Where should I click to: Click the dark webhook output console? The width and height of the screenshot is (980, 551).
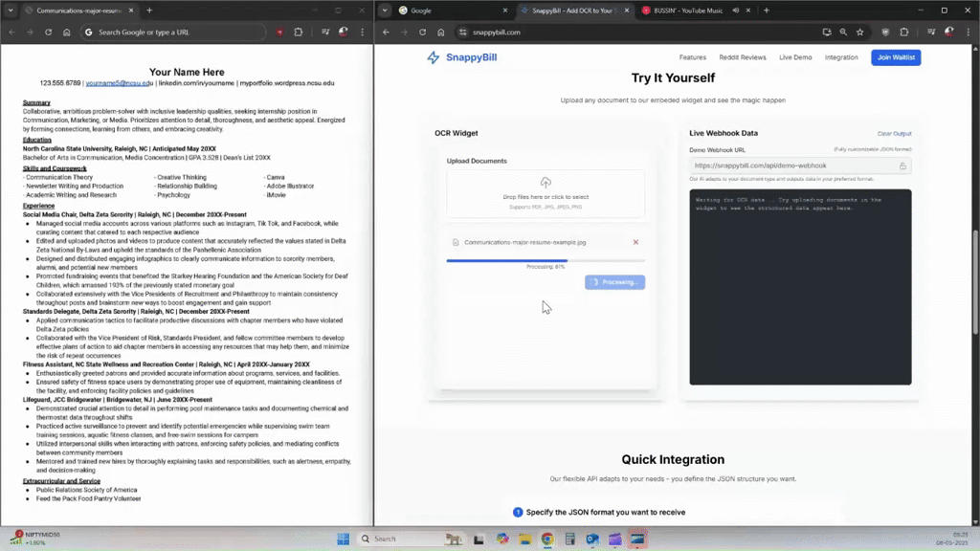(x=800, y=287)
